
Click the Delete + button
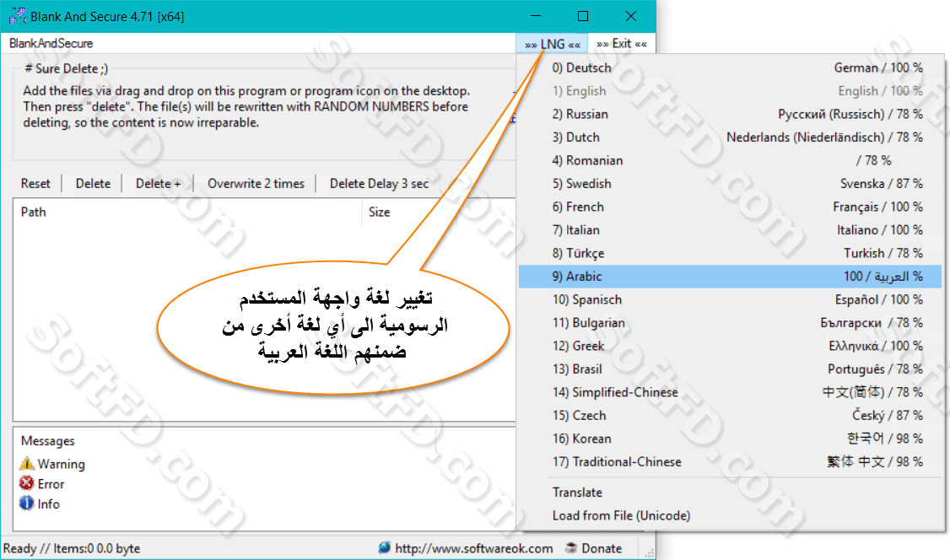click(158, 184)
